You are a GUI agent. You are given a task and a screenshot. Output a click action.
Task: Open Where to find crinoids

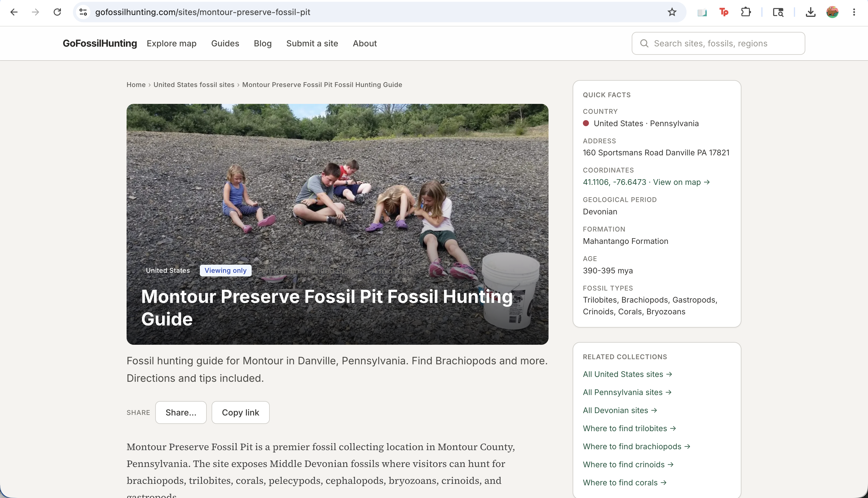click(628, 465)
